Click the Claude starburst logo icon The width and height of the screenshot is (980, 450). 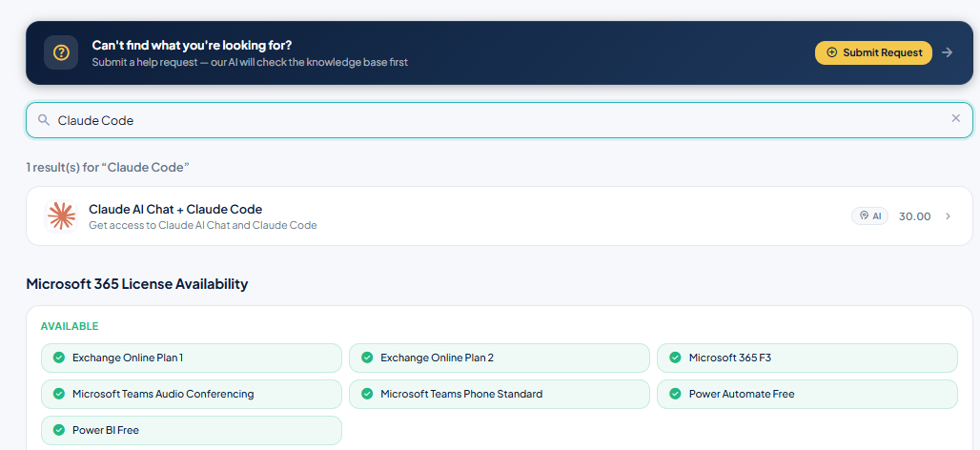click(x=61, y=215)
